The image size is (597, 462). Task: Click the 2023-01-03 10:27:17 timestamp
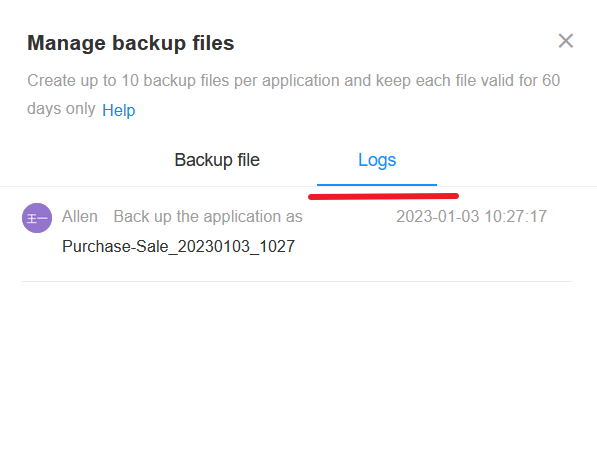tap(471, 216)
